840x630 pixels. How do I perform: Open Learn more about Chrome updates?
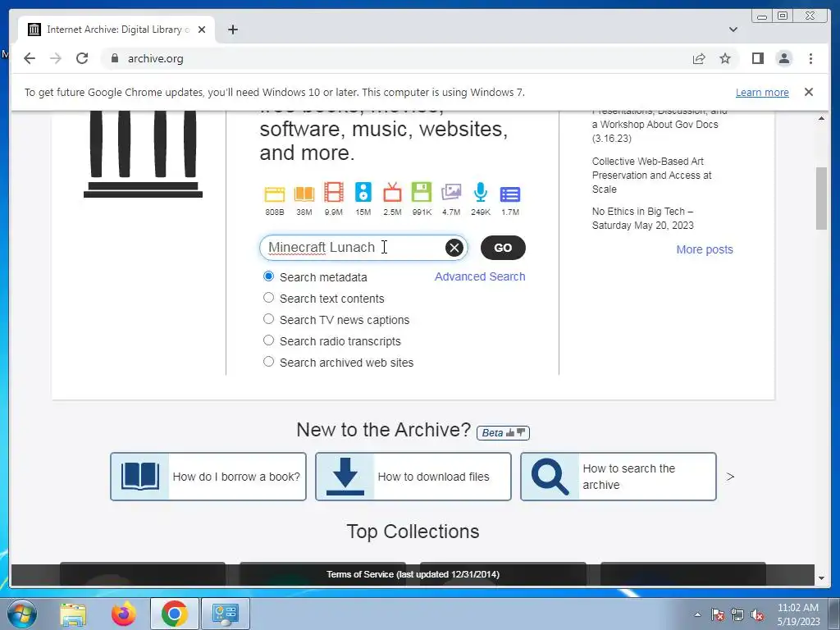click(762, 92)
